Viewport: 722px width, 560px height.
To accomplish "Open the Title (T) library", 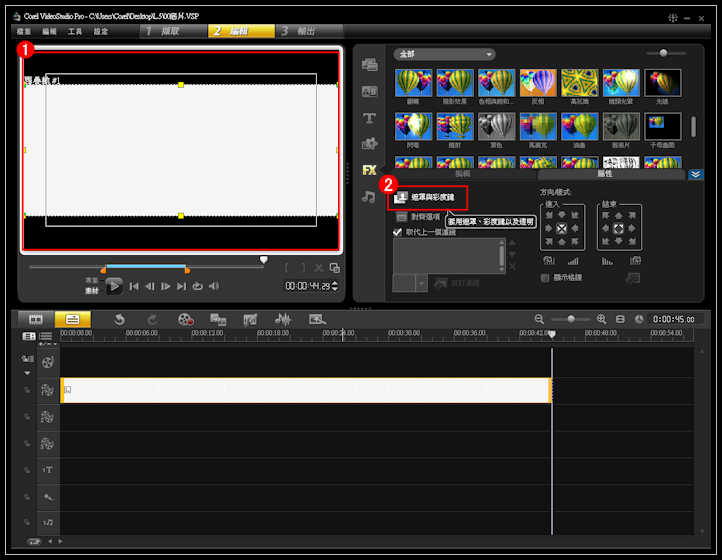I will 369,118.
